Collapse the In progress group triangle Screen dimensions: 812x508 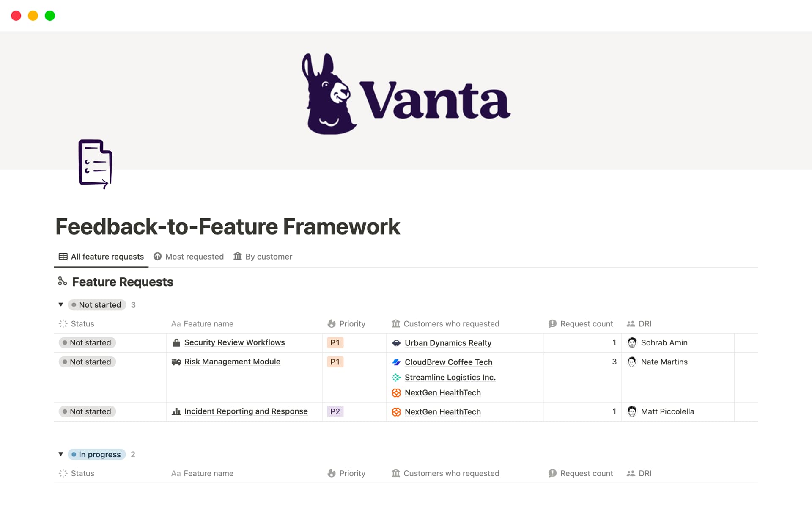click(61, 454)
